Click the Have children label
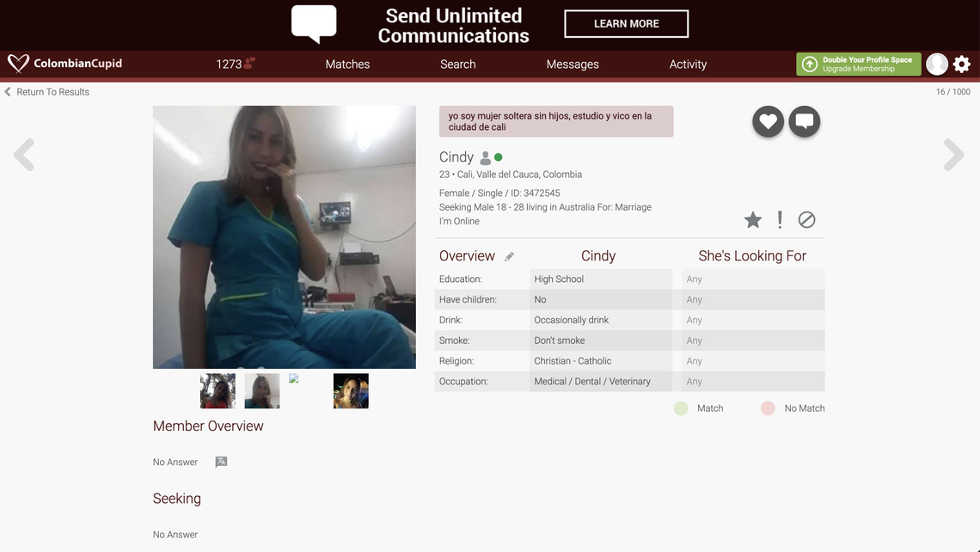 point(468,299)
